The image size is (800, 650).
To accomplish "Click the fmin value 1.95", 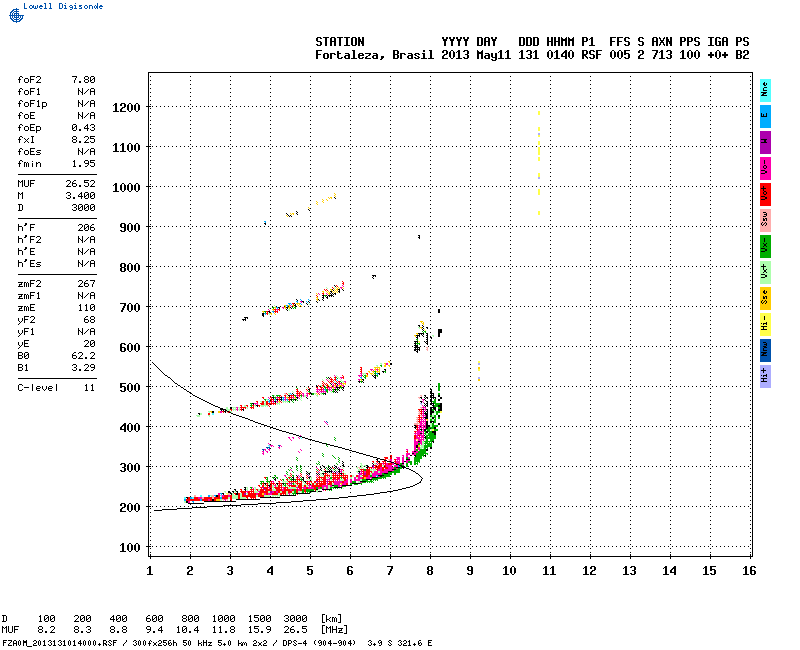I will [83, 164].
